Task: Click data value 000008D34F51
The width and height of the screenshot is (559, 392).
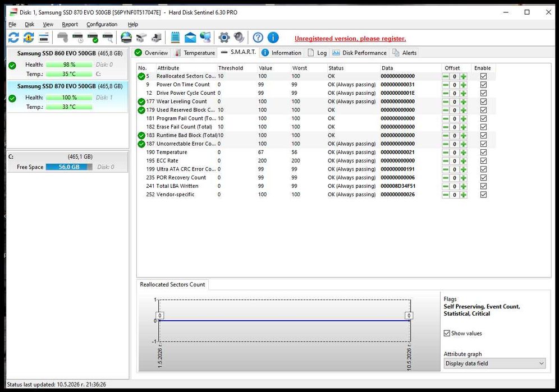Action: coord(398,186)
